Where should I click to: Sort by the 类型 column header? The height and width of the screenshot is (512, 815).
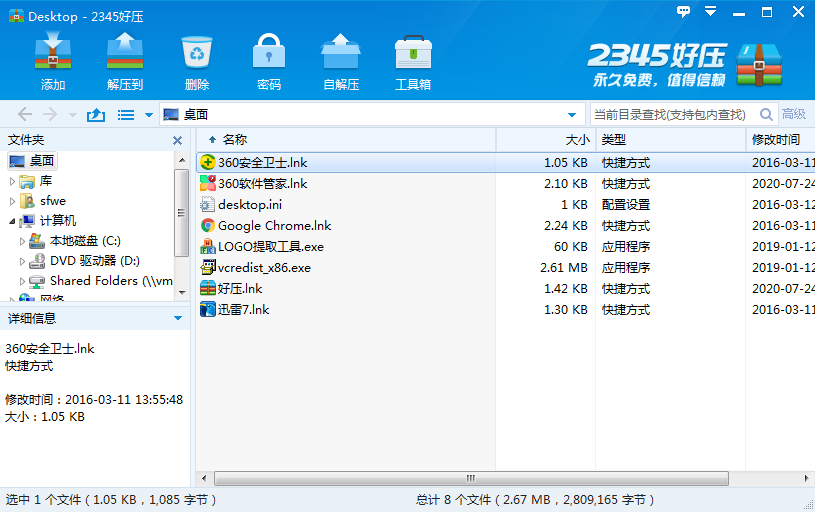point(671,140)
